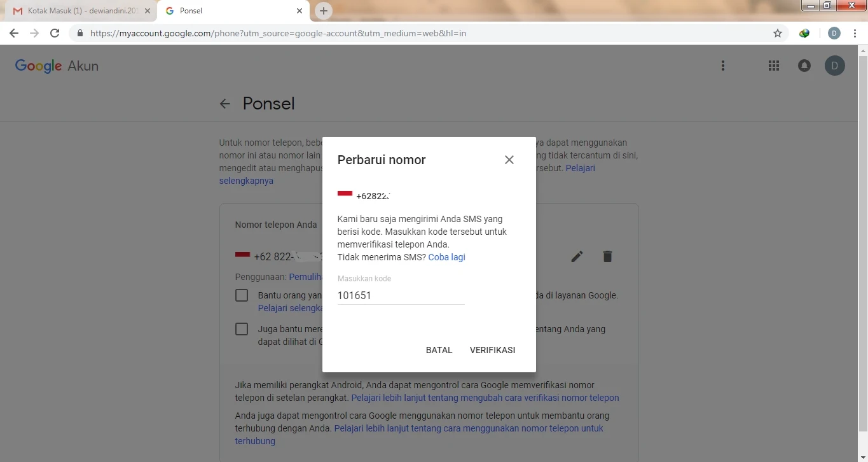868x462 pixels.
Task: Open a new browser tab
Action: [324, 11]
